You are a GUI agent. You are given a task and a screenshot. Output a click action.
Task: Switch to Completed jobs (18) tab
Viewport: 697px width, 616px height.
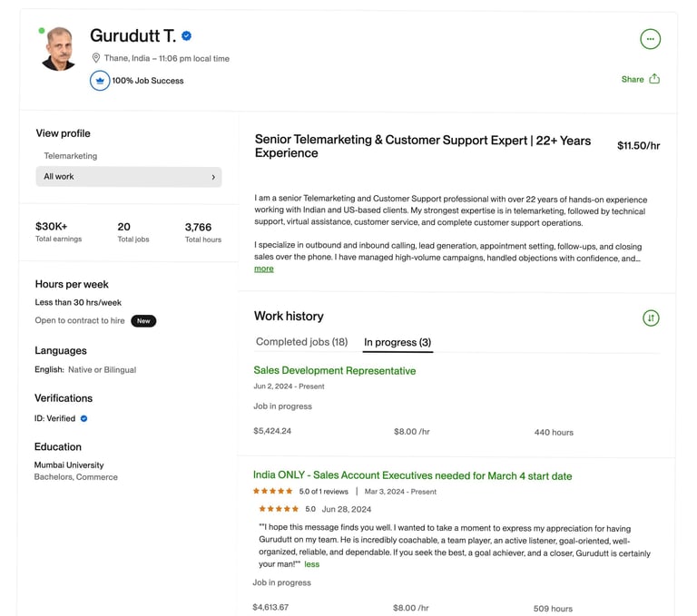[301, 342]
